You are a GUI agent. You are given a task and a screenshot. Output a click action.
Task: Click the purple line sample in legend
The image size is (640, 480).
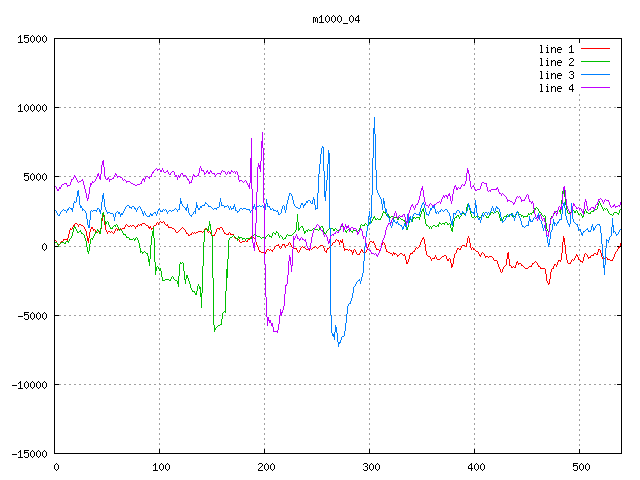pyautogui.click(x=595, y=88)
